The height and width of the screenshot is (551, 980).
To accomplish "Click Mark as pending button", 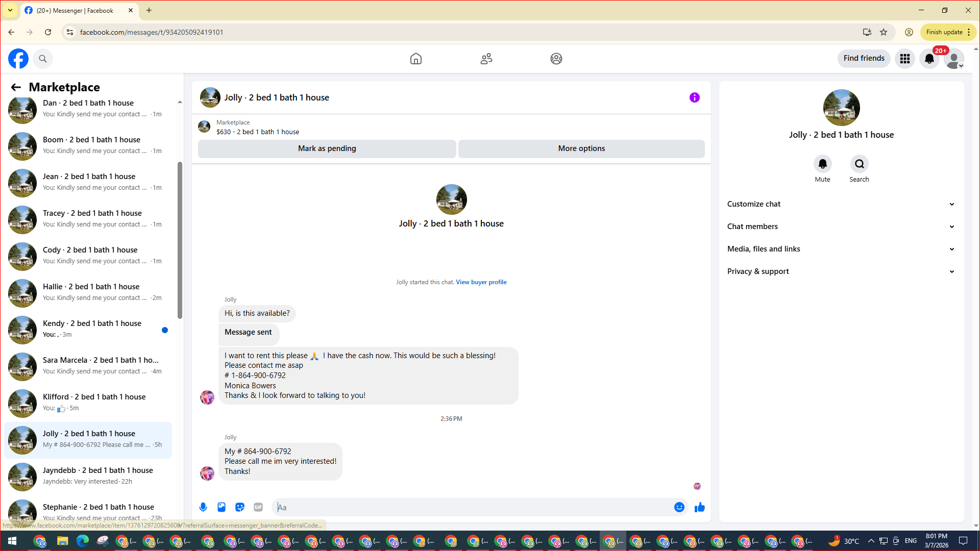I will coord(327,148).
